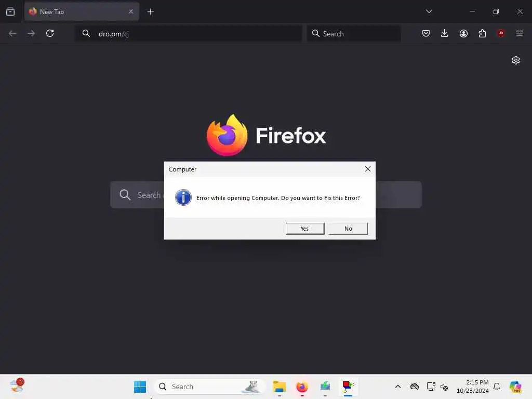532x399 pixels.
Task: Click the muted volume tray icon
Action: 444,387
